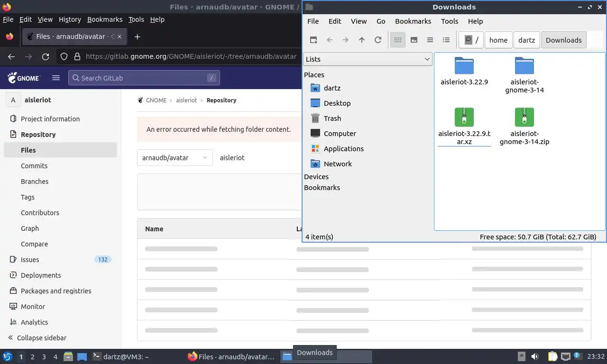Go forward in the Downloads file manager

pyautogui.click(x=346, y=40)
